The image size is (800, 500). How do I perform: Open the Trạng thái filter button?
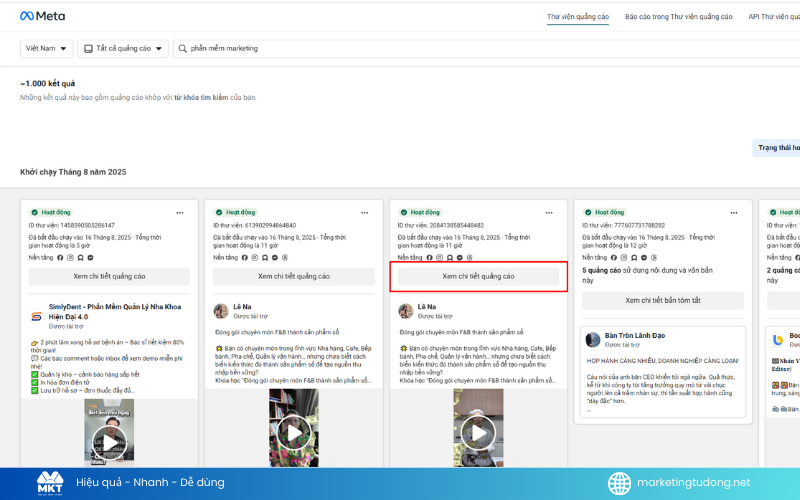(x=776, y=148)
